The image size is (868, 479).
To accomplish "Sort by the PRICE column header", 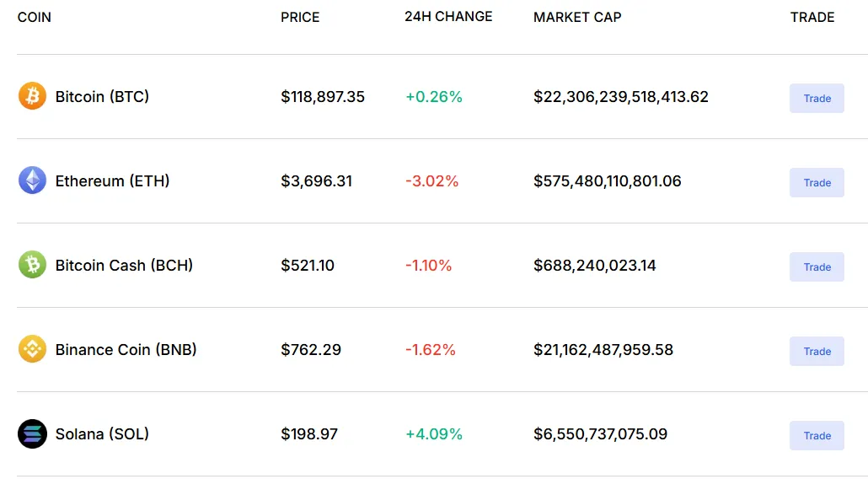I will (300, 17).
